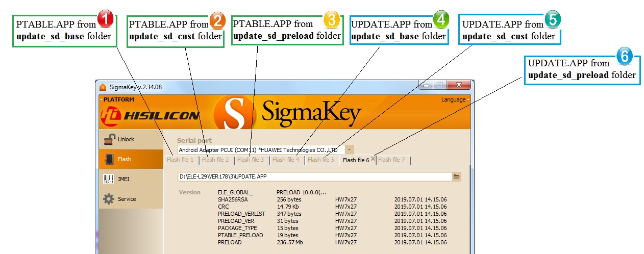The height and width of the screenshot is (254, 644).
Task: Open the Service section in sidebar
Action: point(131,199)
